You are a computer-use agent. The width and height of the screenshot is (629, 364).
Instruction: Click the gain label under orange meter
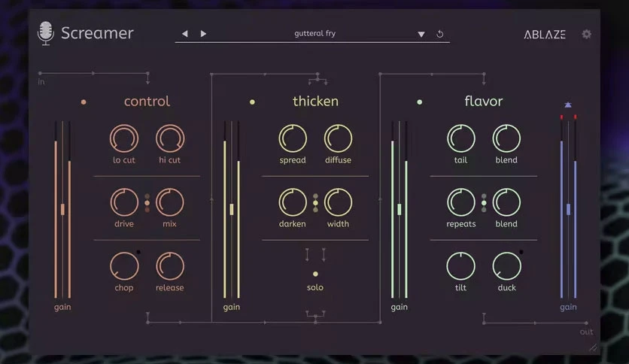click(x=62, y=307)
